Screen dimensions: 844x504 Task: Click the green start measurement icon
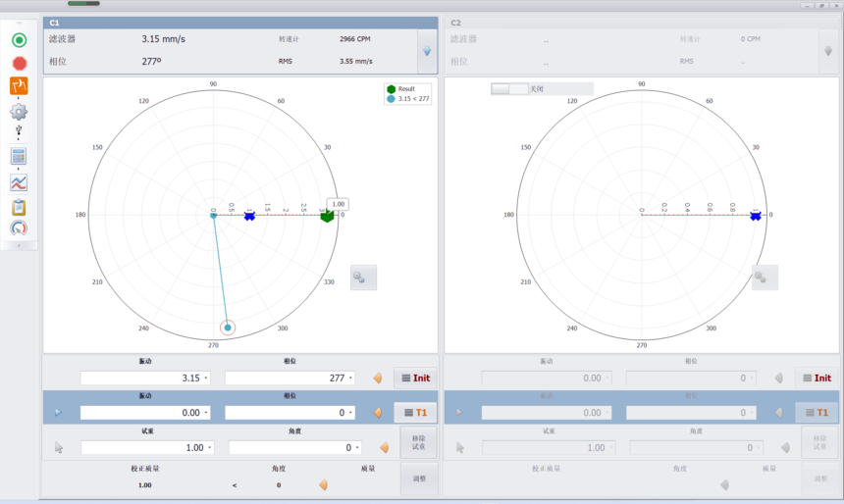pyautogui.click(x=19, y=40)
